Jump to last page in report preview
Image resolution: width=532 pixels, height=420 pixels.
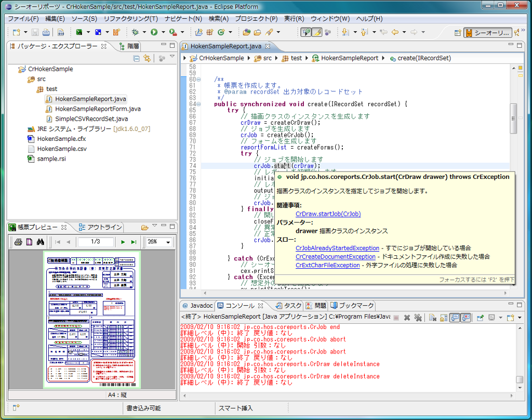[134, 242]
